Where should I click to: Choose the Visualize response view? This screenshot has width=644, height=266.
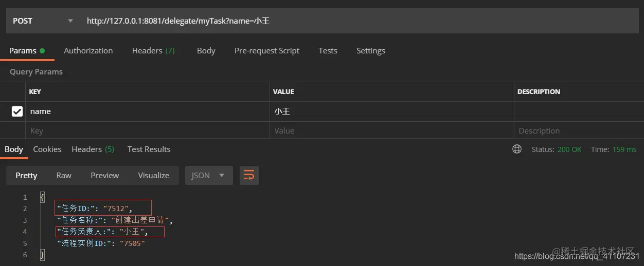point(153,175)
